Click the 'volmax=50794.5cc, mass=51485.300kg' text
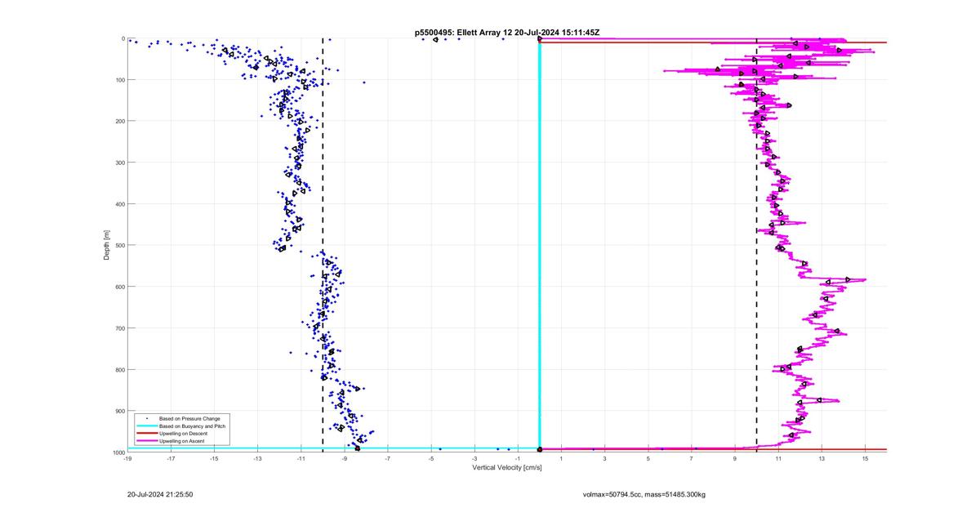980x508 pixels. 644,495
